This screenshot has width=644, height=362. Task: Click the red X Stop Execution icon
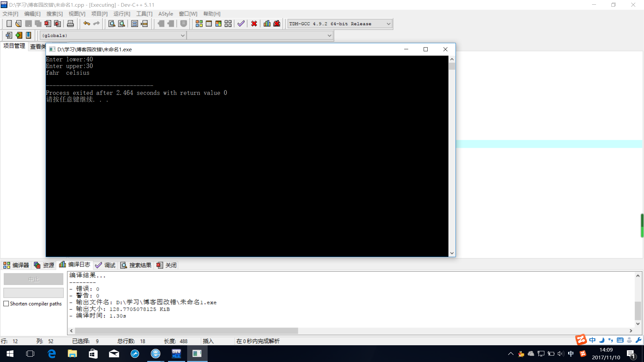click(254, 24)
